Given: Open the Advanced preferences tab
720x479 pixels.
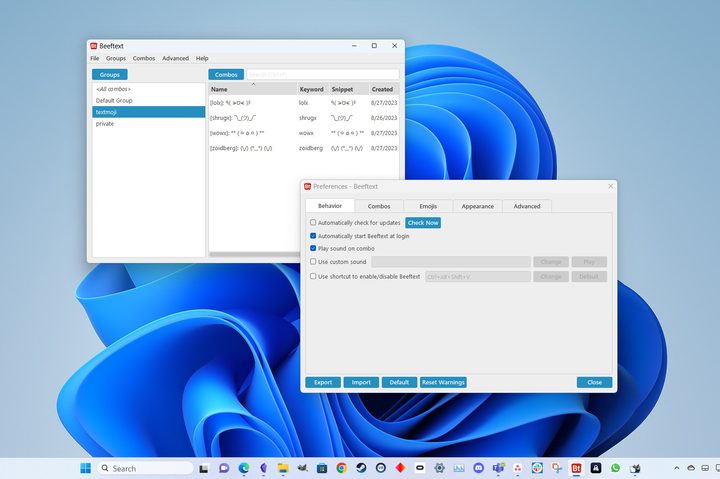Looking at the screenshot, I should point(527,206).
